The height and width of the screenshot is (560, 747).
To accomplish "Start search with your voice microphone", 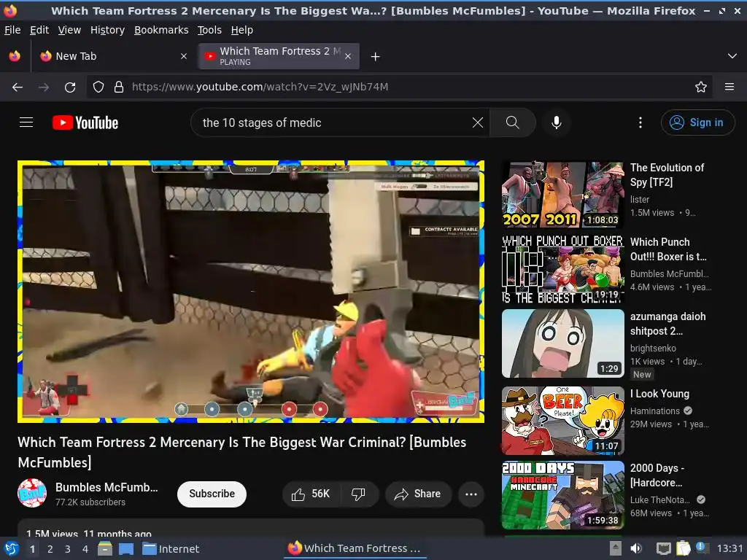I will coord(556,122).
